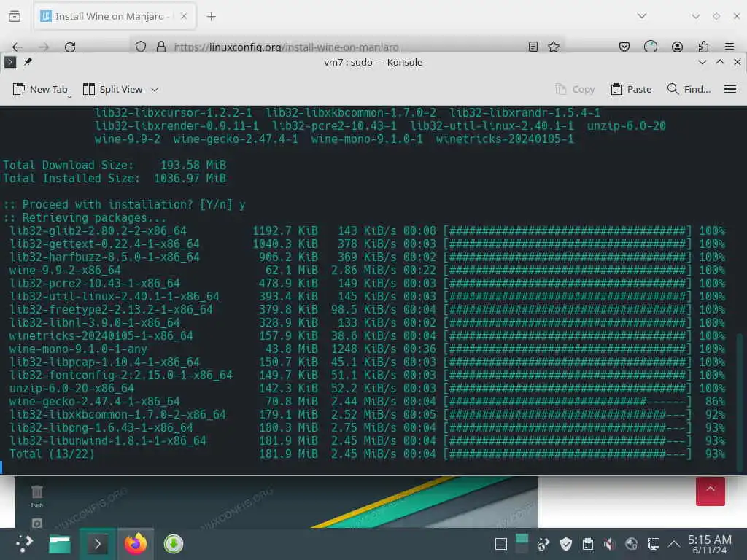
Task: Open Find search in Konsole
Action: (689, 89)
